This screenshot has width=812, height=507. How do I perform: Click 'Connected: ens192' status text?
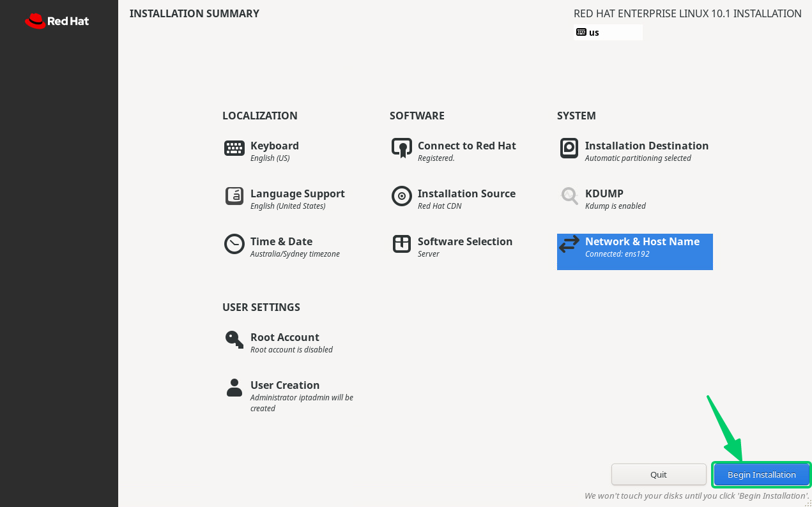(617, 254)
